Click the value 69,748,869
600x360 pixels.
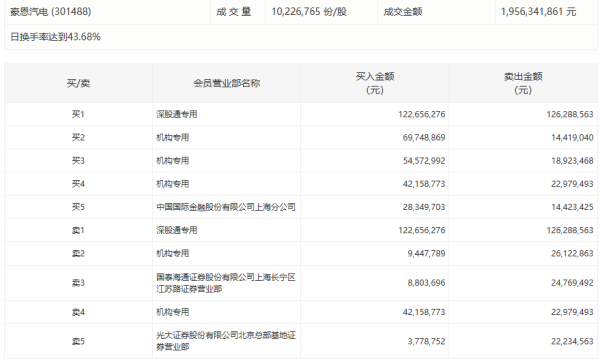[424, 137]
